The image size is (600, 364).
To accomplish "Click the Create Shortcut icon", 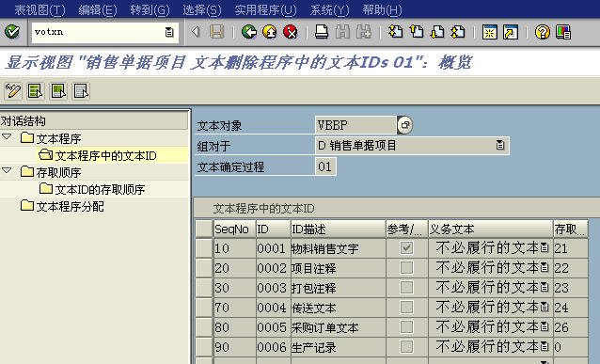I will [511, 32].
